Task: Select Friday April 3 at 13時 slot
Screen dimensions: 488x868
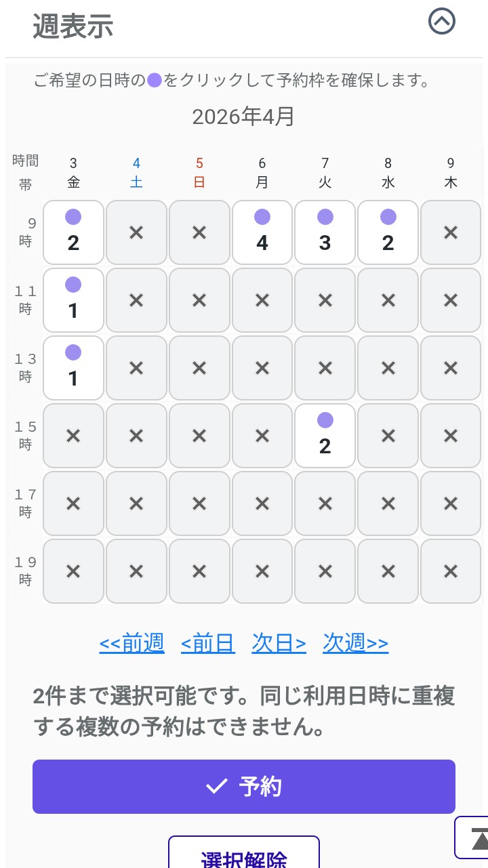Action: 73,367
